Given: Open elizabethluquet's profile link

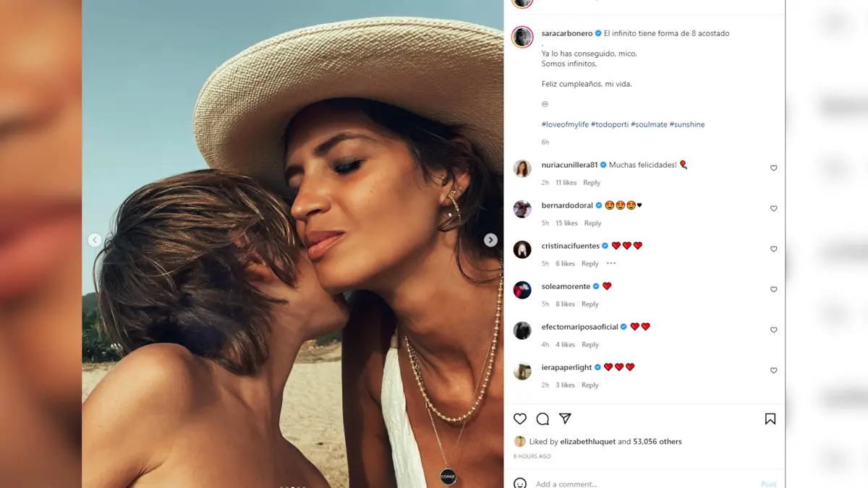Looking at the screenshot, I should pyautogui.click(x=587, y=441).
